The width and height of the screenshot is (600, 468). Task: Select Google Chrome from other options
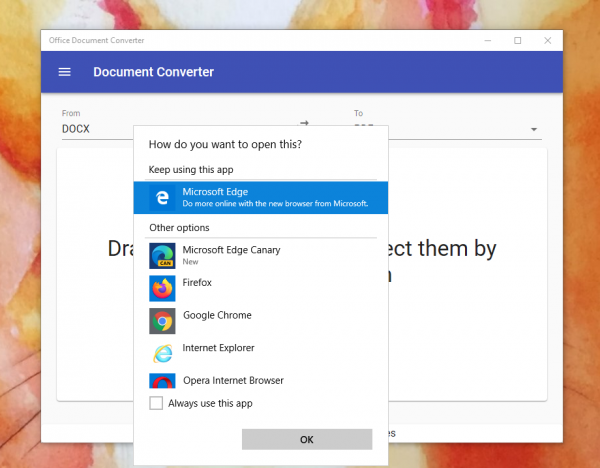tap(261, 321)
